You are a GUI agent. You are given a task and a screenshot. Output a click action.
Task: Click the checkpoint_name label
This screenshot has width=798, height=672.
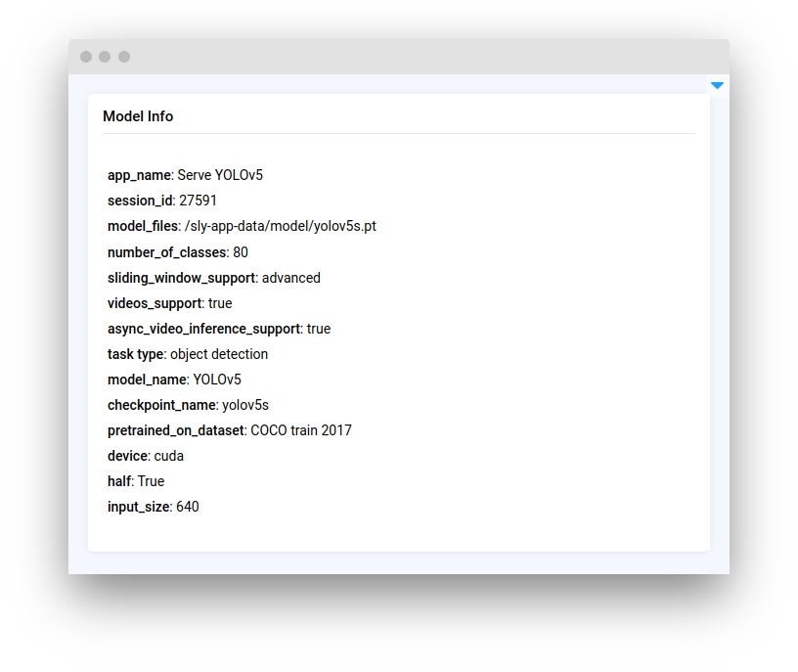pos(161,405)
